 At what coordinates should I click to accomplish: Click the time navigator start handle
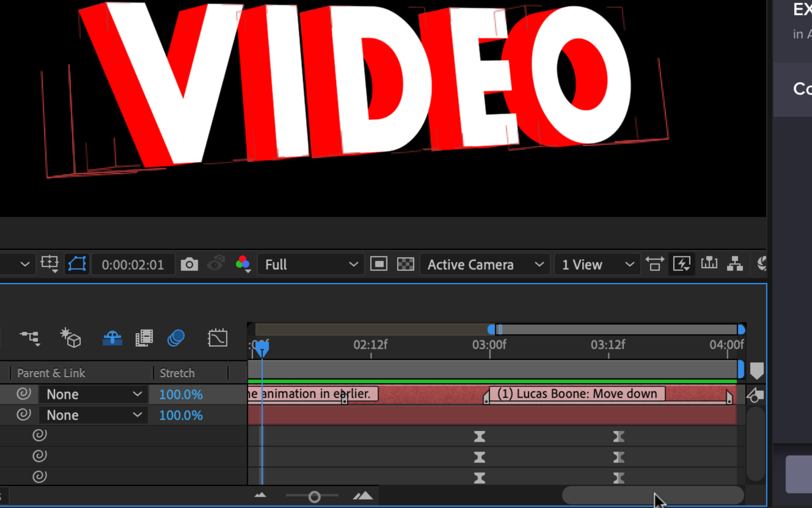click(x=491, y=329)
